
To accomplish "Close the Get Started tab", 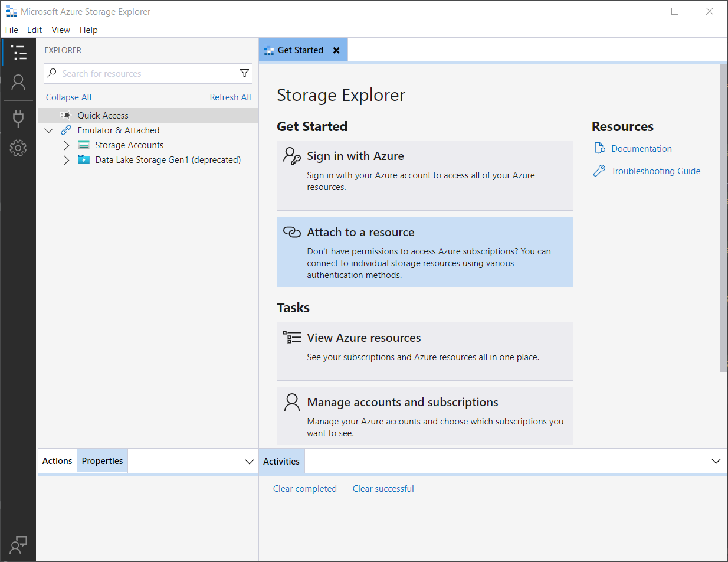I will 336,50.
